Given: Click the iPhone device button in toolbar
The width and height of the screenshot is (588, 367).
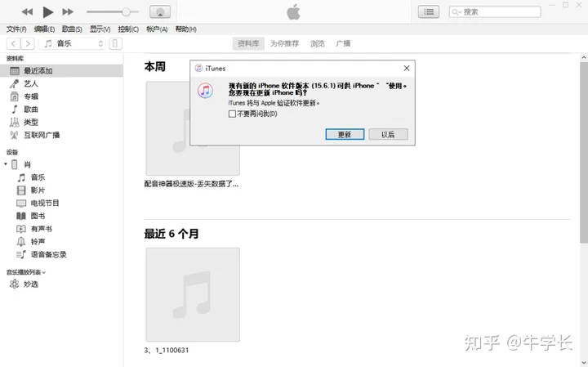Looking at the screenshot, I should pos(115,44).
